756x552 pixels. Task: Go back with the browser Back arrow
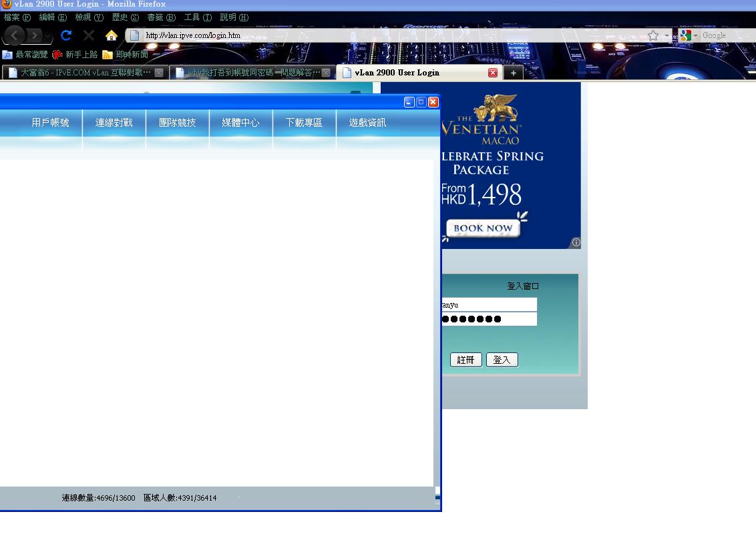[x=15, y=35]
